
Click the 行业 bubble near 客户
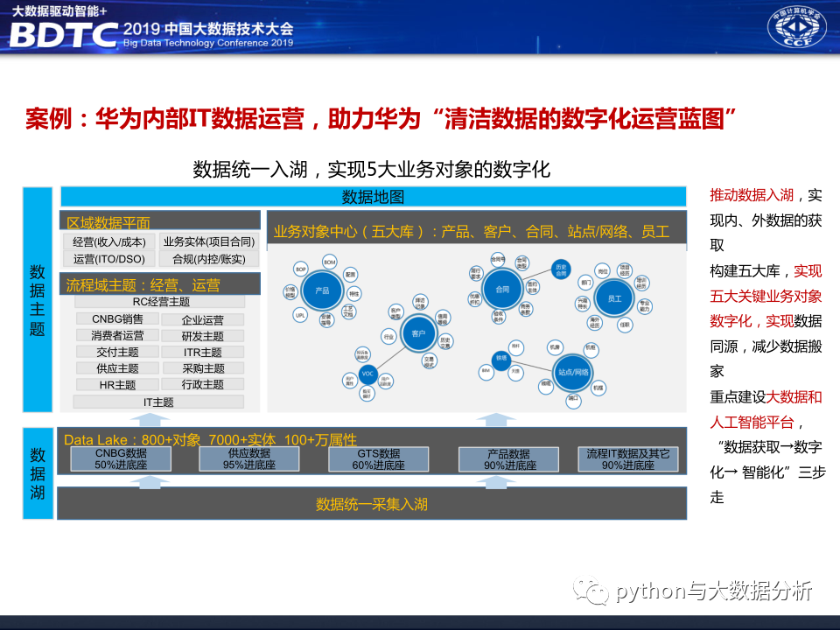click(388, 336)
